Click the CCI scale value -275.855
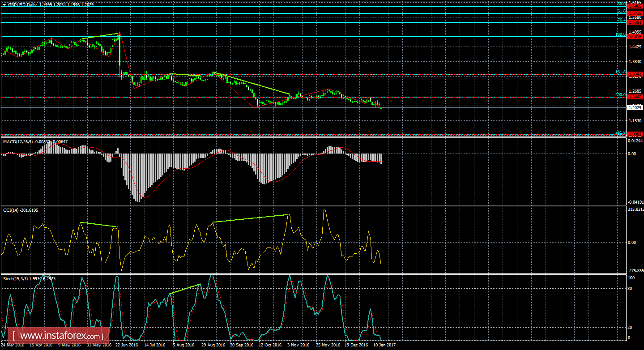Viewport: 644px width, 350px height. [x=635, y=270]
